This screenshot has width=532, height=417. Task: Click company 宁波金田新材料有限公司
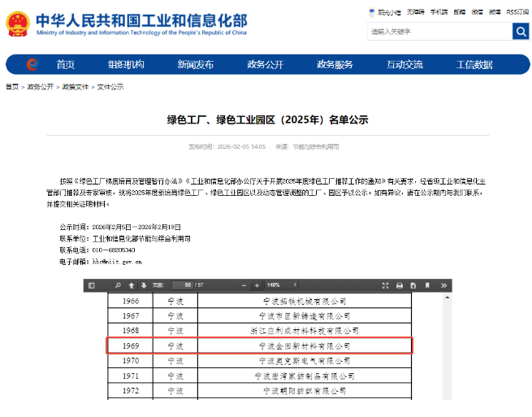pyautogui.click(x=305, y=346)
